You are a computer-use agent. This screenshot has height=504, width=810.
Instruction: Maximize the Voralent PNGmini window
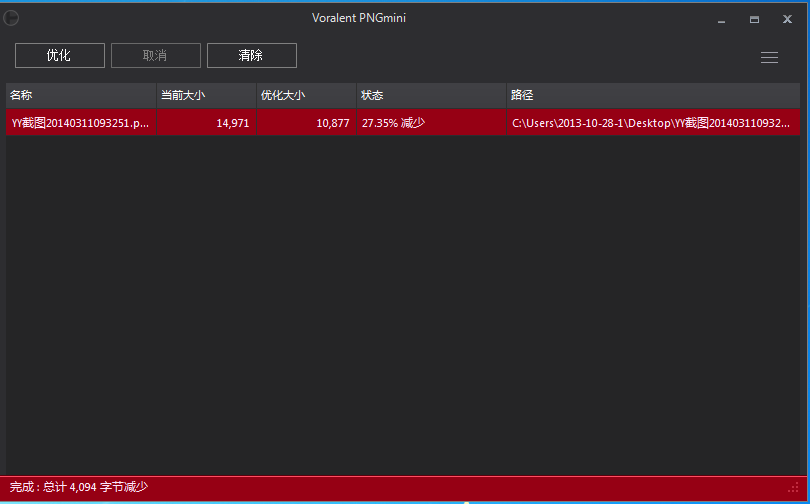click(754, 20)
